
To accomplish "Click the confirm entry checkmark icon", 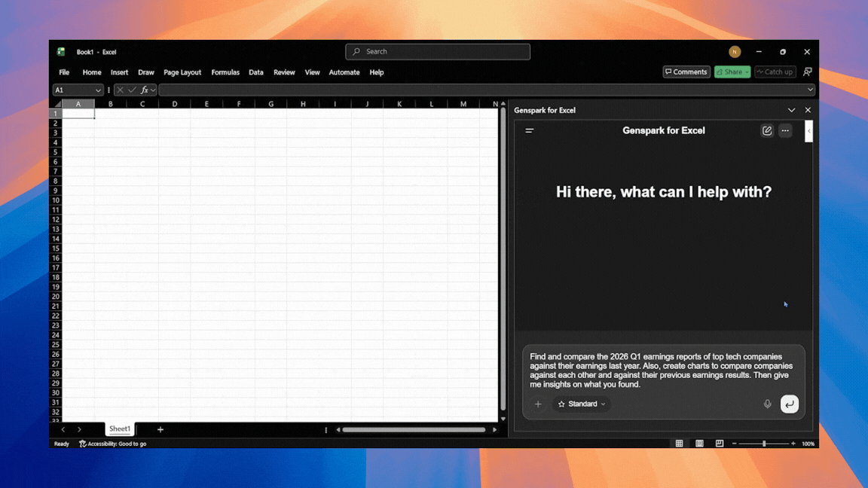I will [x=132, y=90].
